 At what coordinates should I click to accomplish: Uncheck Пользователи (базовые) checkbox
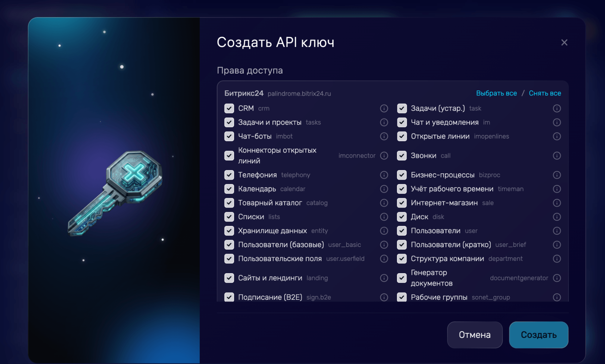click(229, 244)
